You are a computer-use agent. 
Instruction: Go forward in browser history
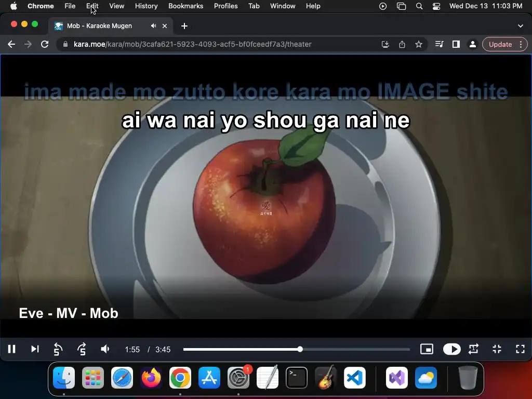tap(28, 45)
